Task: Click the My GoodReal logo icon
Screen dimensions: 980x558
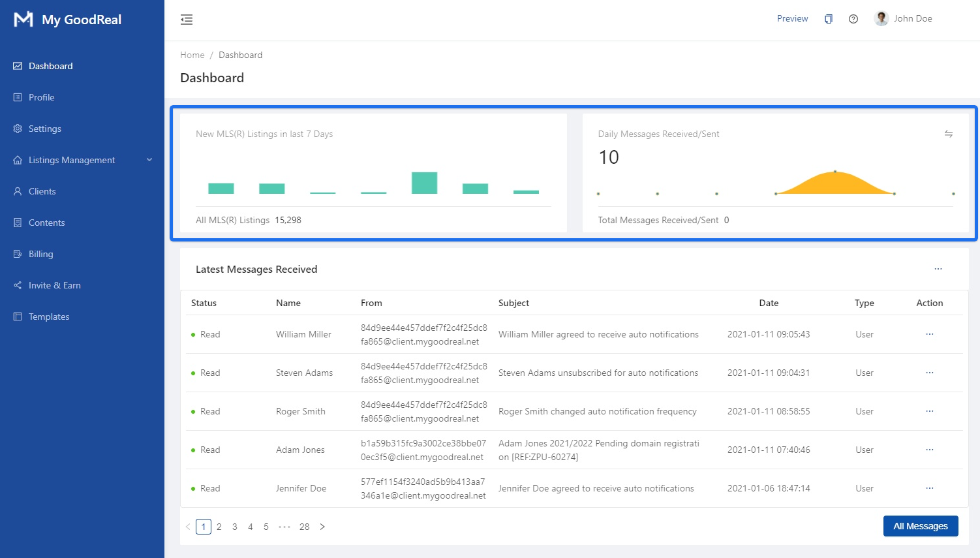Action: [23, 20]
